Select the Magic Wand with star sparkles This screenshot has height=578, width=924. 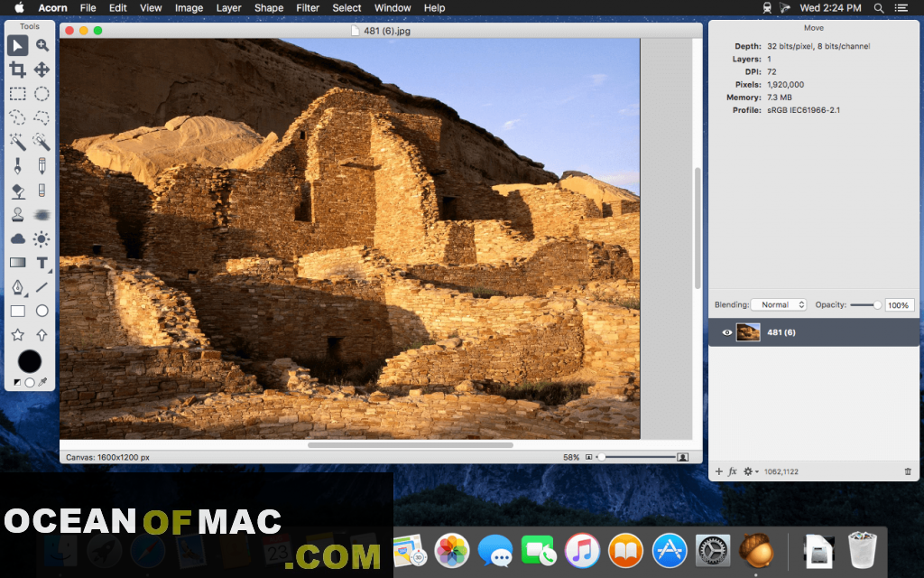point(18,142)
